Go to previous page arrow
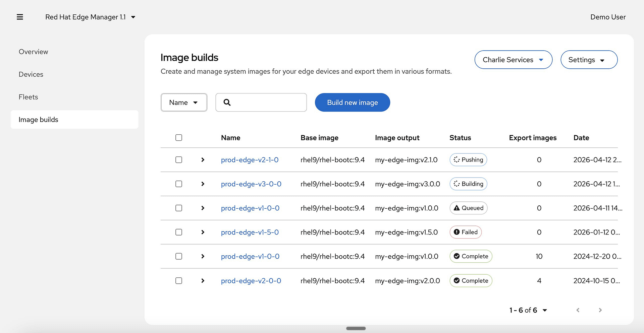 pyautogui.click(x=578, y=310)
